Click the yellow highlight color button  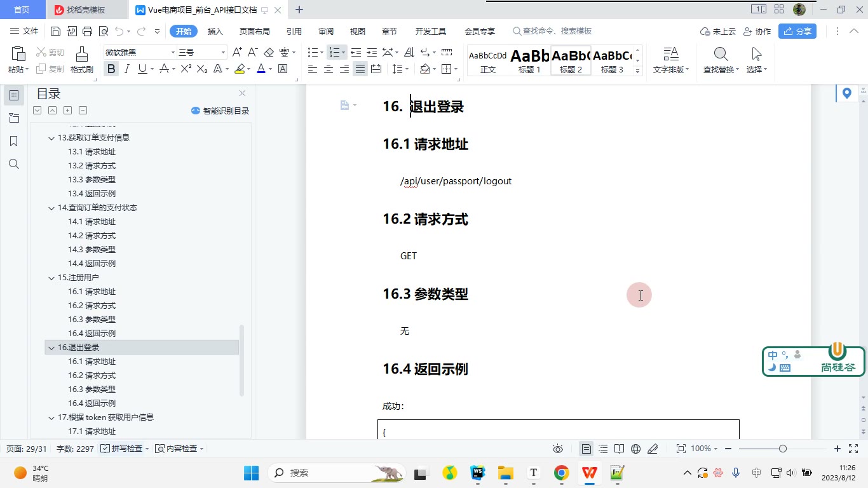pos(239,69)
